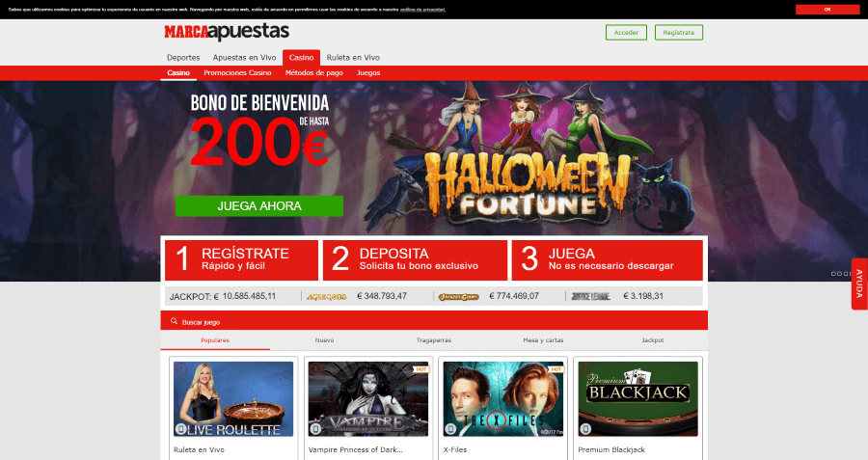Click the MARCA apuestas logo
The width and height of the screenshot is (868, 460).
227,32
